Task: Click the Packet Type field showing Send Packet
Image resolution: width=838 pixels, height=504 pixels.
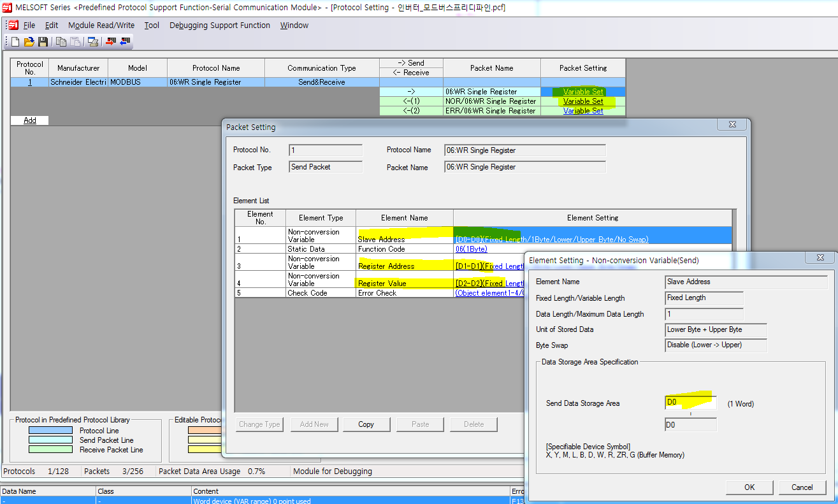Action: point(325,167)
